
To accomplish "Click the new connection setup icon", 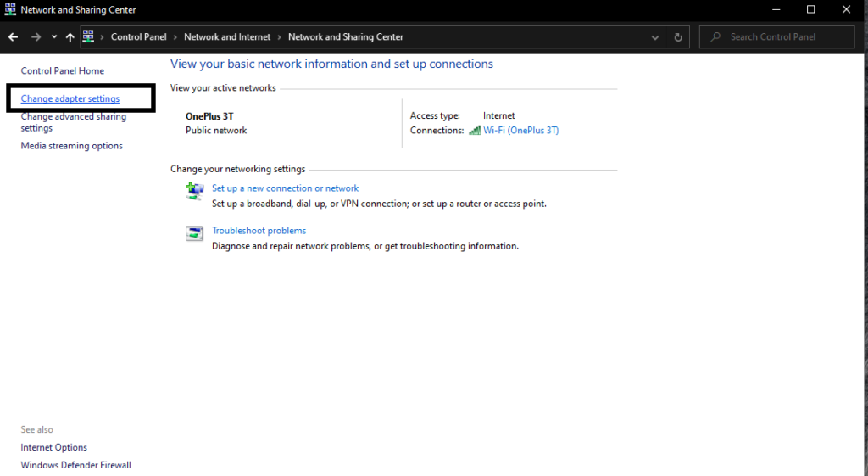I will [x=194, y=191].
